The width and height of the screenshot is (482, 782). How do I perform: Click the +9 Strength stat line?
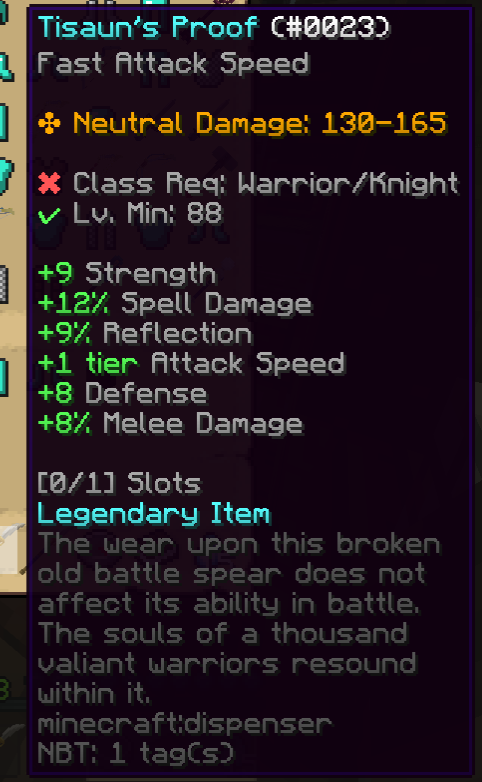(x=126, y=273)
